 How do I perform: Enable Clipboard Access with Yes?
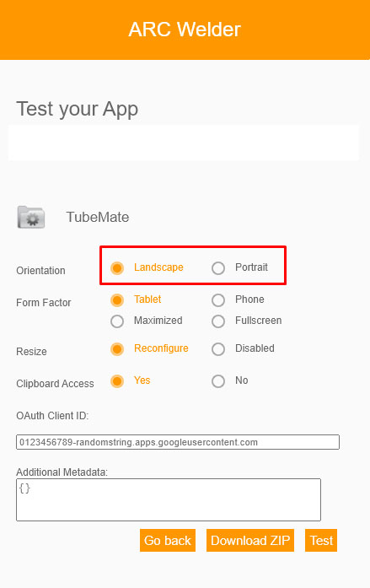[x=117, y=381]
